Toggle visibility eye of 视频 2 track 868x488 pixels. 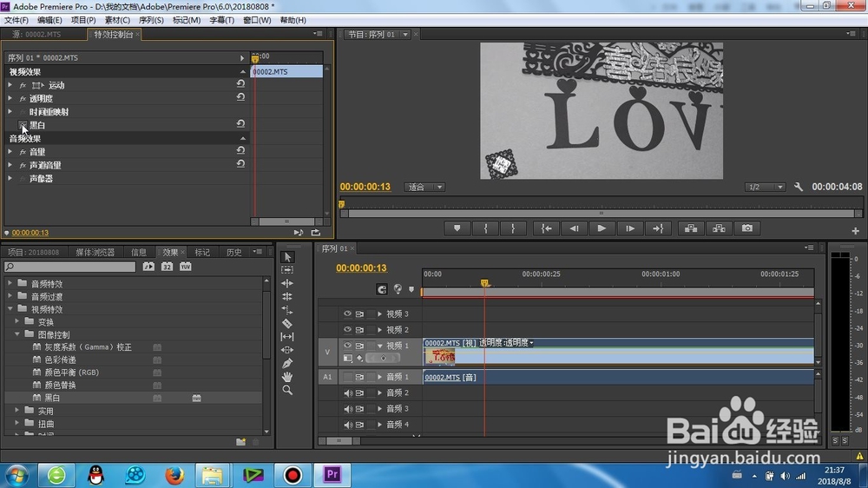(347, 330)
